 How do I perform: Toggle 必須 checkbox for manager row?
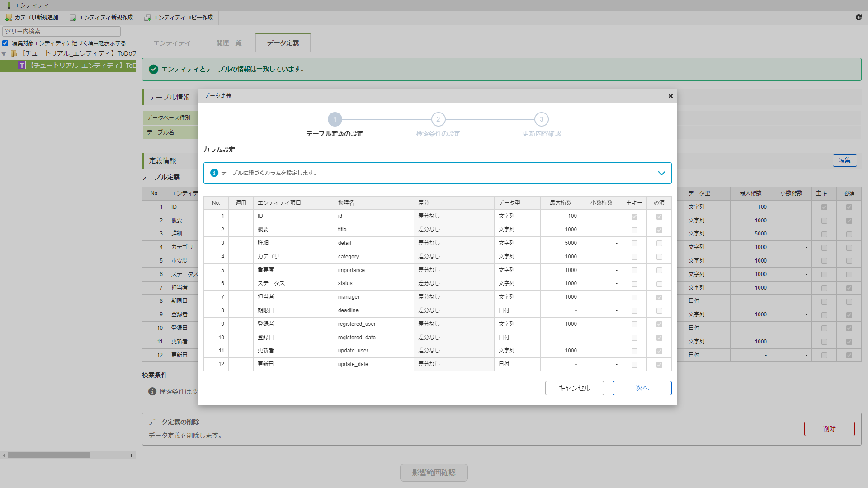coord(659,297)
